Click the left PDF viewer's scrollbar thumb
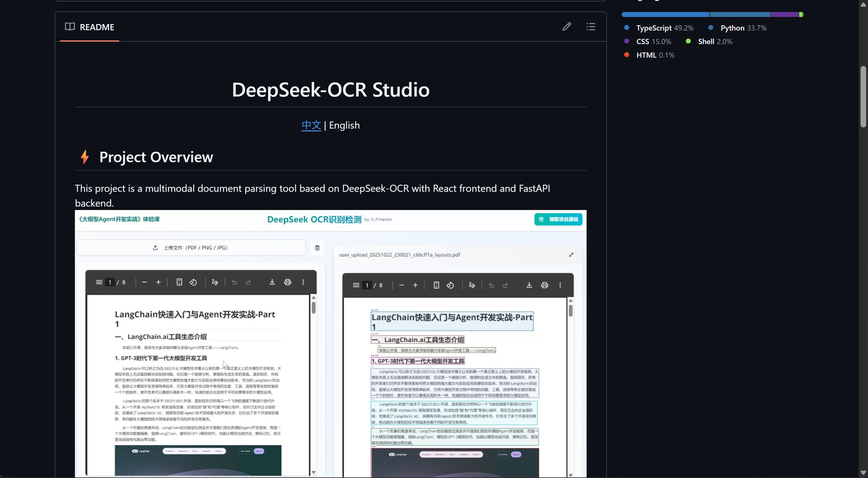The width and height of the screenshot is (868, 478). point(313,307)
